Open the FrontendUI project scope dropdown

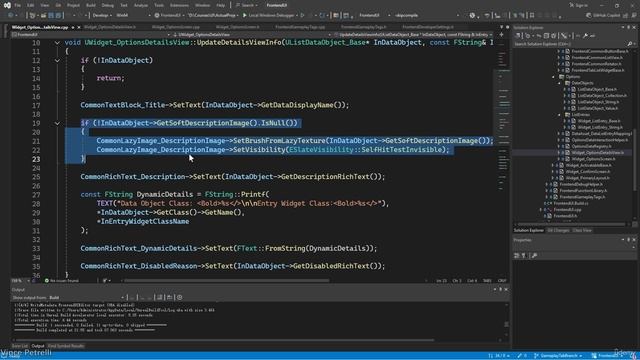pos(91,35)
